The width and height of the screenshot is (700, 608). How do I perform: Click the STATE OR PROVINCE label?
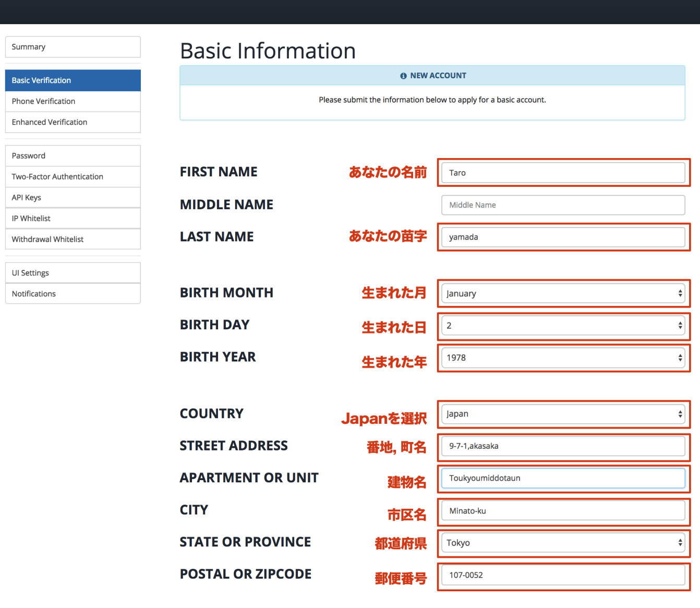click(x=245, y=542)
